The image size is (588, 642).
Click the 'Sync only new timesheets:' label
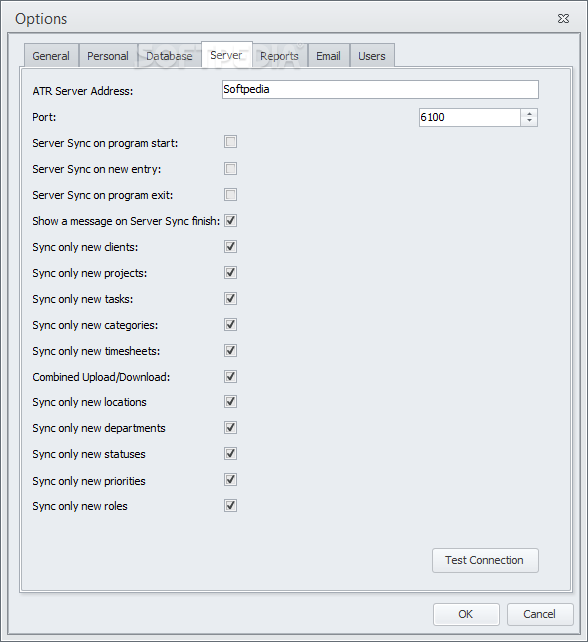point(96,351)
